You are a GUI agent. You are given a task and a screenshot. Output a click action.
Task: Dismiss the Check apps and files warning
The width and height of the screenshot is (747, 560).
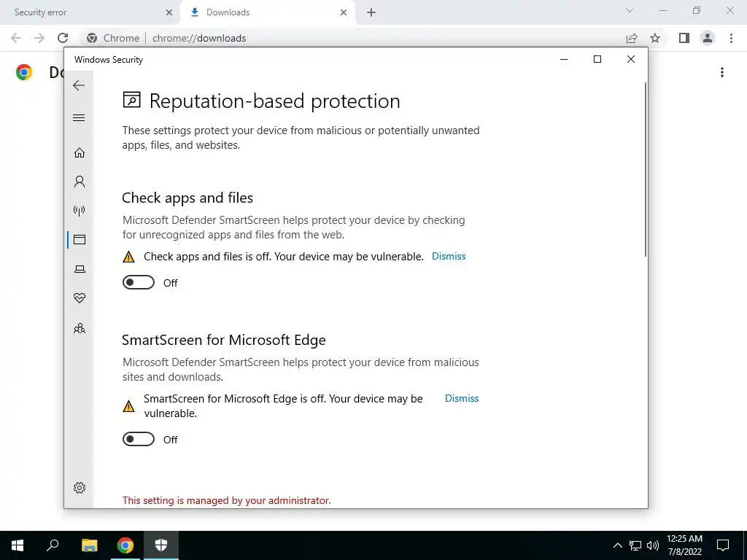pyautogui.click(x=449, y=256)
